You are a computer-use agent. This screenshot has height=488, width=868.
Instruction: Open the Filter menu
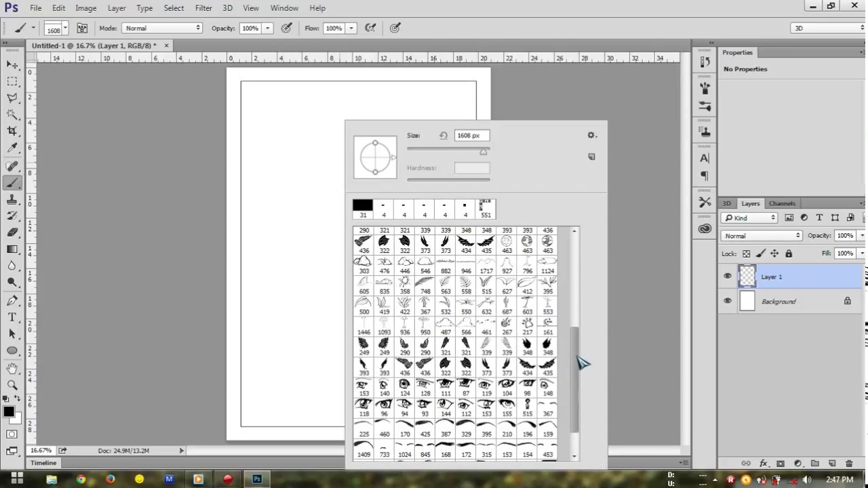(x=203, y=8)
